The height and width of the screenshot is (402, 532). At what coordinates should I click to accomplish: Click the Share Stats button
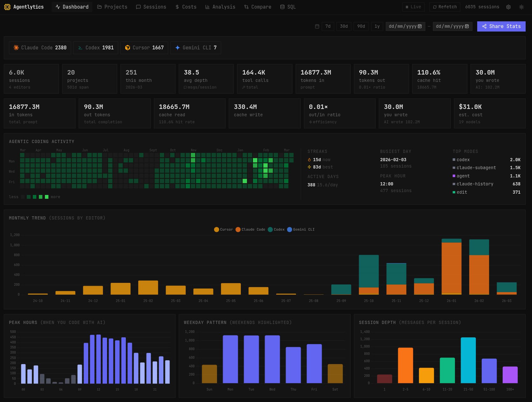pyautogui.click(x=501, y=26)
